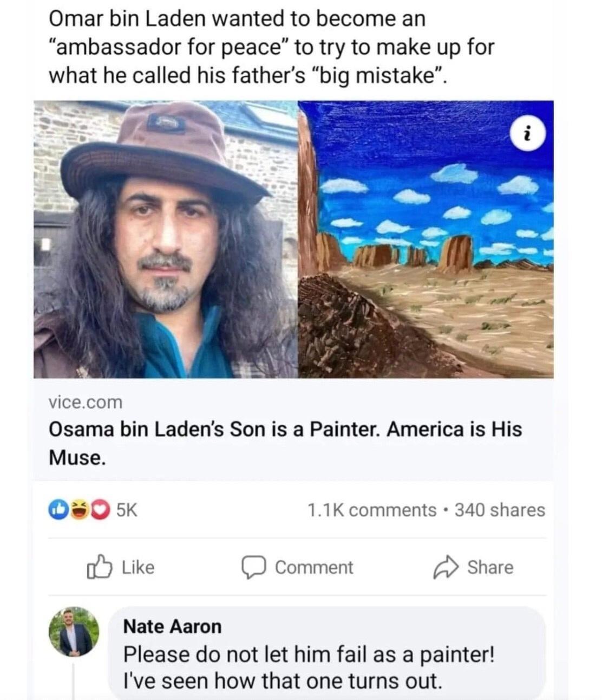Open the vice.com link
Screen dimensions: 602x700
tap(84, 403)
